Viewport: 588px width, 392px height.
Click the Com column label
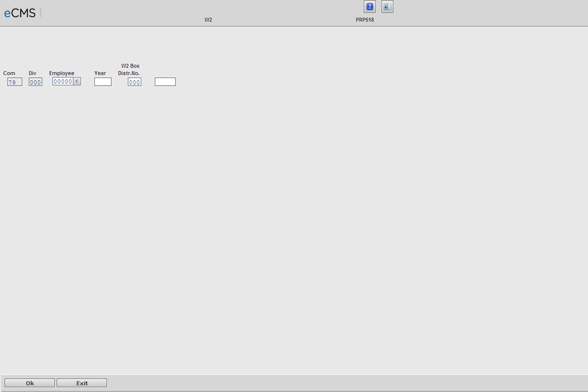coord(9,73)
